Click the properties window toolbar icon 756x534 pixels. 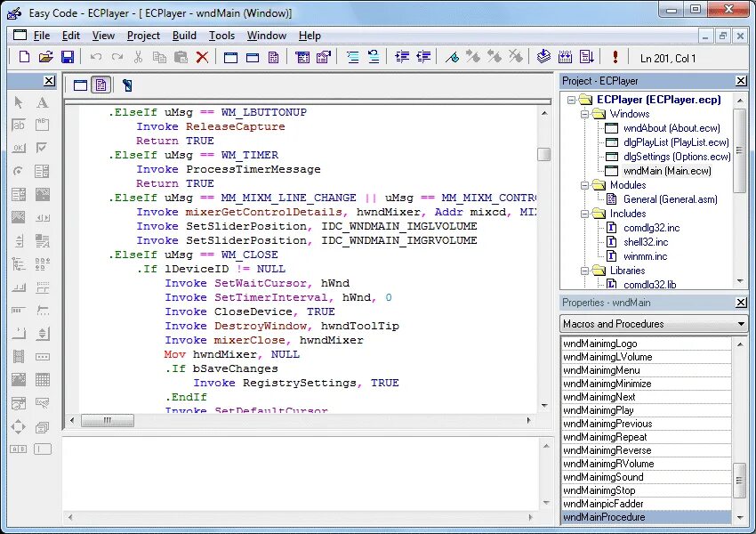coord(324,57)
